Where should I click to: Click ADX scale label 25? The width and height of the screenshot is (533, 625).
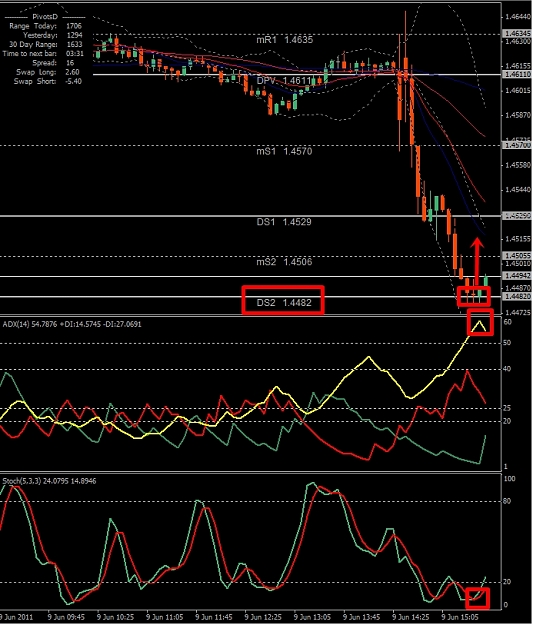point(507,408)
